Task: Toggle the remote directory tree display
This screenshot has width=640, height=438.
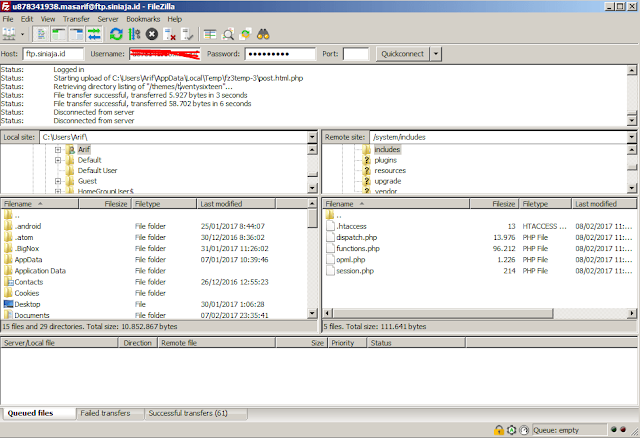Action: [76, 34]
